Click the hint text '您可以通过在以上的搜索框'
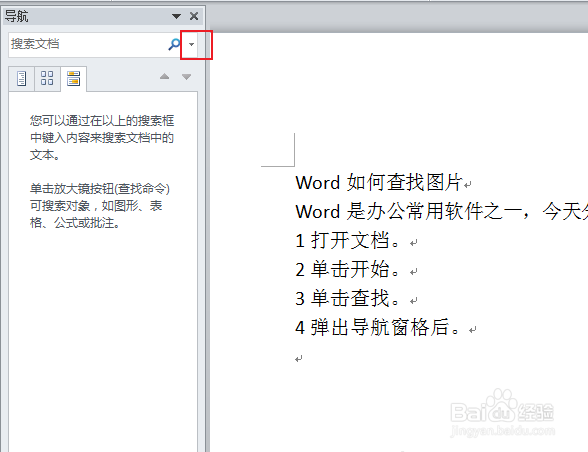This screenshot has width=588, height=452. click(x=102, y=121)
